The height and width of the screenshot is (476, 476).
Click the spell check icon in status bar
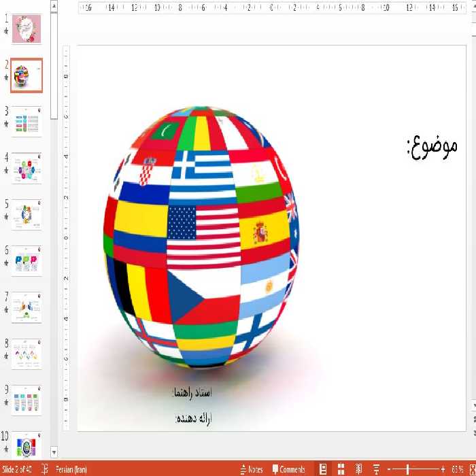click(x=44, y=469)
